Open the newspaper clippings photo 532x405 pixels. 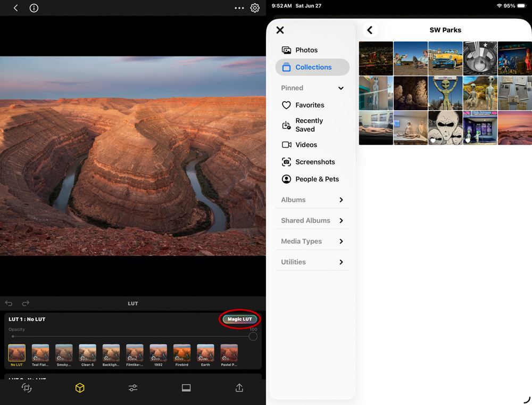(514, 93)
